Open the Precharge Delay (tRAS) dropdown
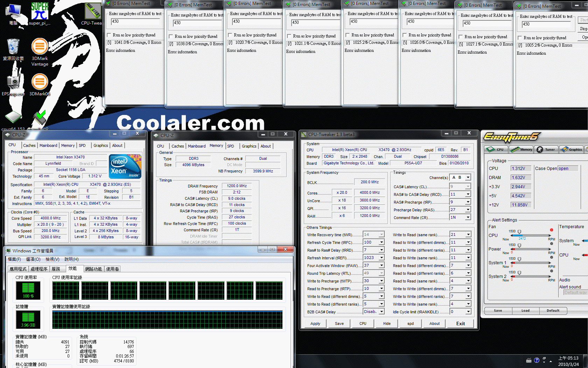This screenshot has width=588, height=368. pos(468,210)
